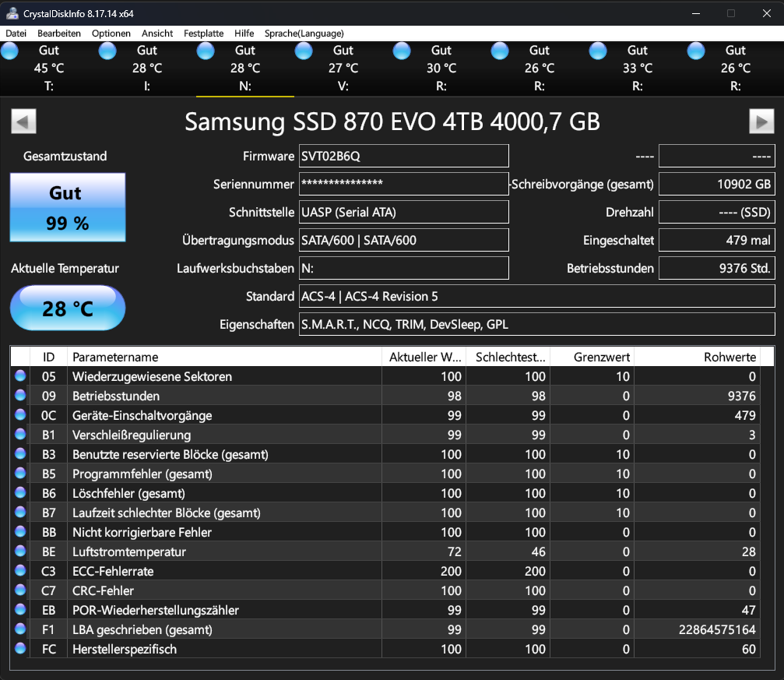The image size is (784, 680).
Task: Open the Optionen menu
Action: click(x=111, y=33)
